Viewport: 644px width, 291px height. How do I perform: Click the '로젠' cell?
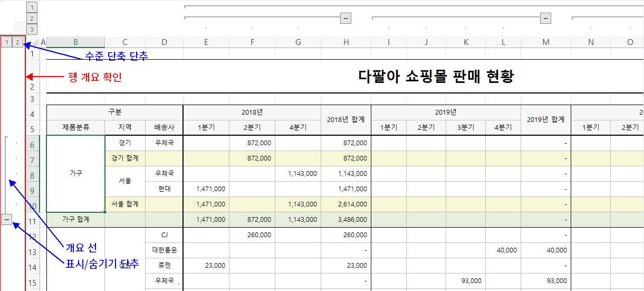pyautogui.click(x=164, y=266)
